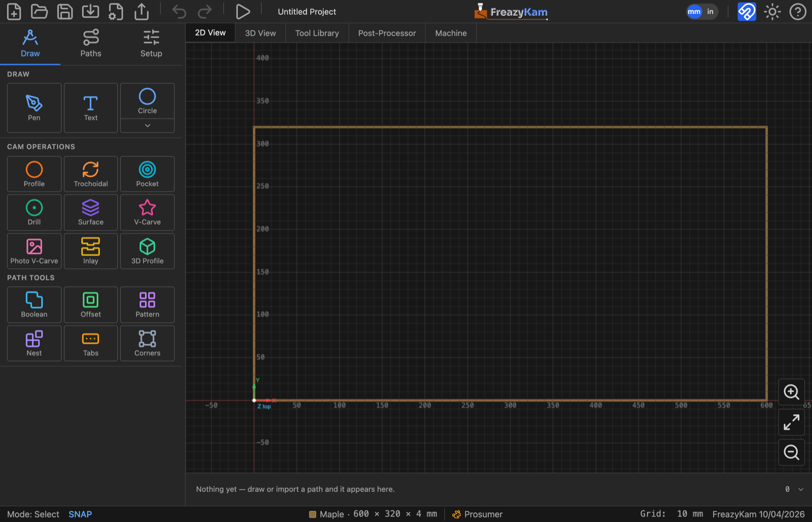
Task: Open the 3D Profile operation
Action: point(147,251)
